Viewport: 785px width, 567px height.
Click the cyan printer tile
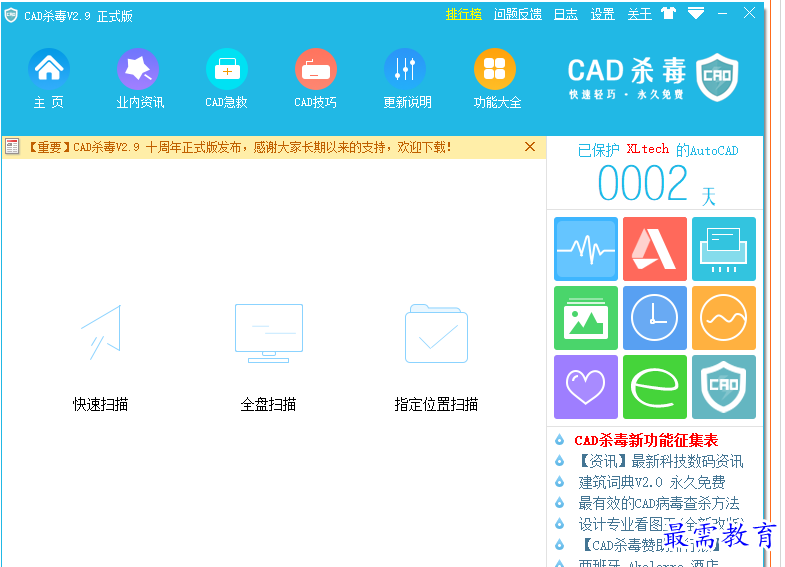click(724, 249)
